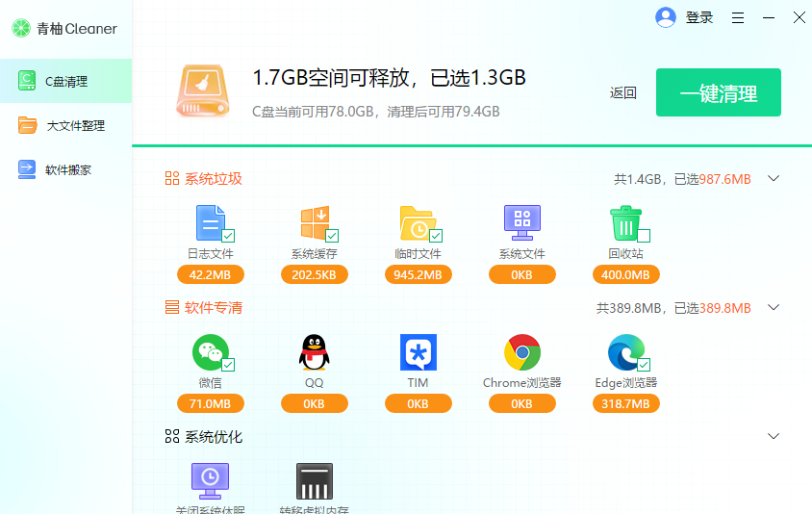The height and width of the screenshot is (514, 812).
Task: Click the 系统垃圾 section heading icon
Action: tap(172, 178)
